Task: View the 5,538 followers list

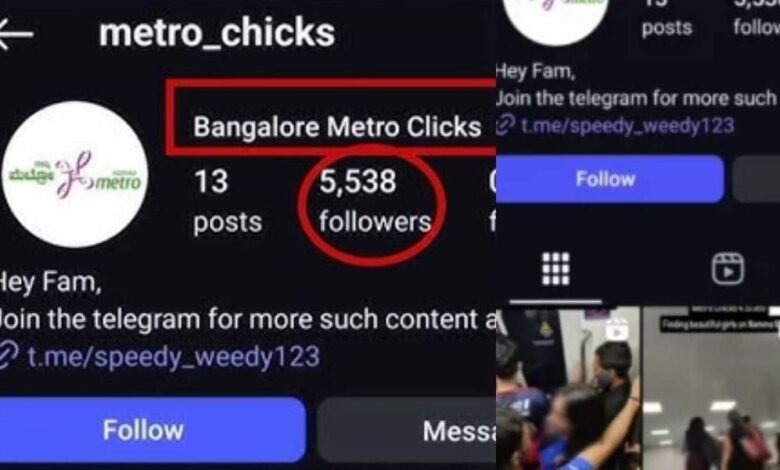Action: (x=375, y=201)
